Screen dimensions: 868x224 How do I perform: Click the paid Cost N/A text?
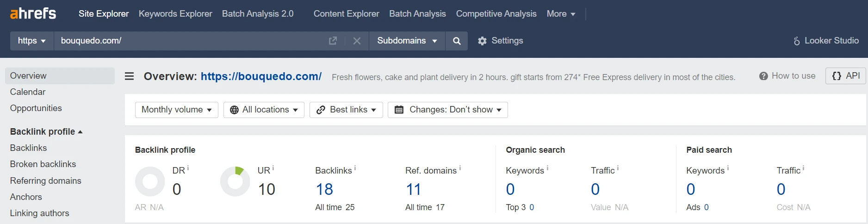click(794, 207)
